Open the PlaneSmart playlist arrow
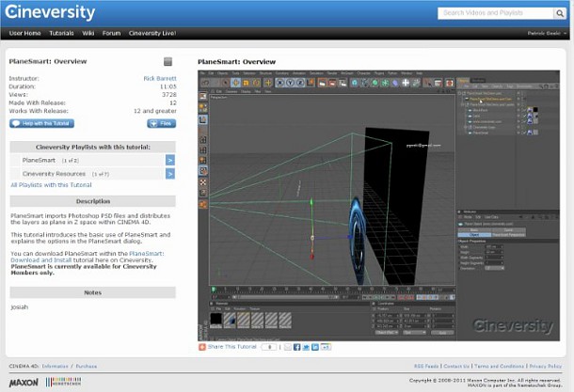574x392 pixels. pos(170,160)
